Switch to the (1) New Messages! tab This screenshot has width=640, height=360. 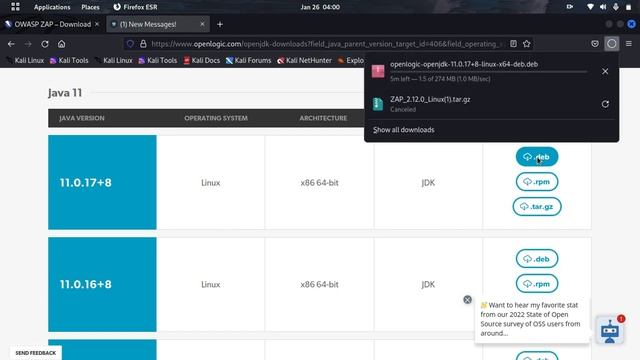tap(158, 24)
